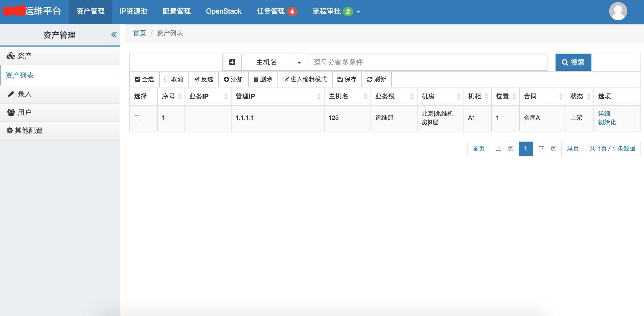
Task: Click the plus icon to add search condition
Action: coord(232,62)
